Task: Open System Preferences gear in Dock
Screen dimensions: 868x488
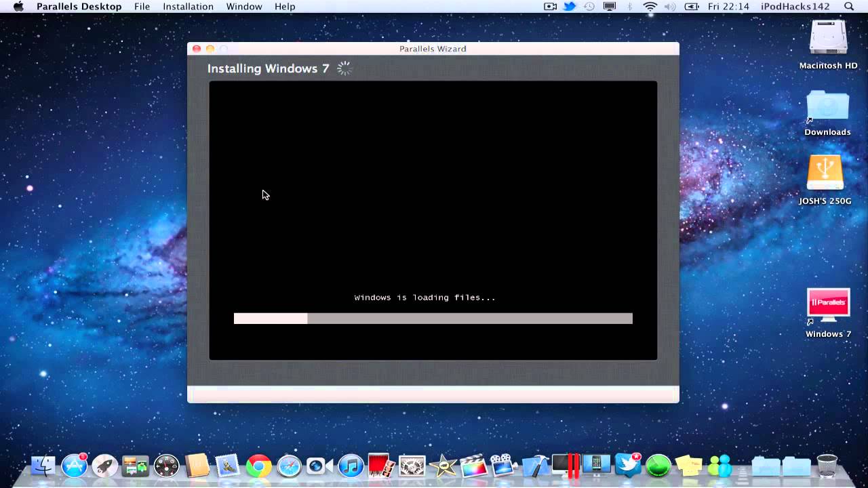Action: click(x=412, y=465)
